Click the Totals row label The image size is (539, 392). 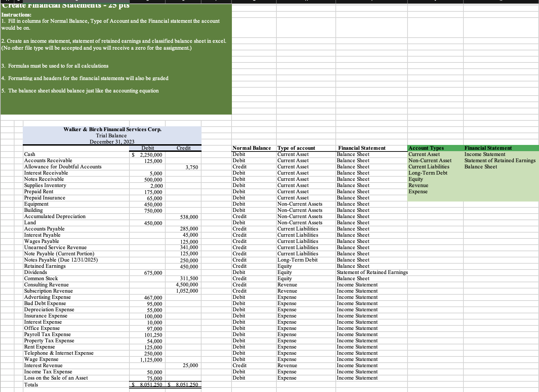click(x=31, y=384)
